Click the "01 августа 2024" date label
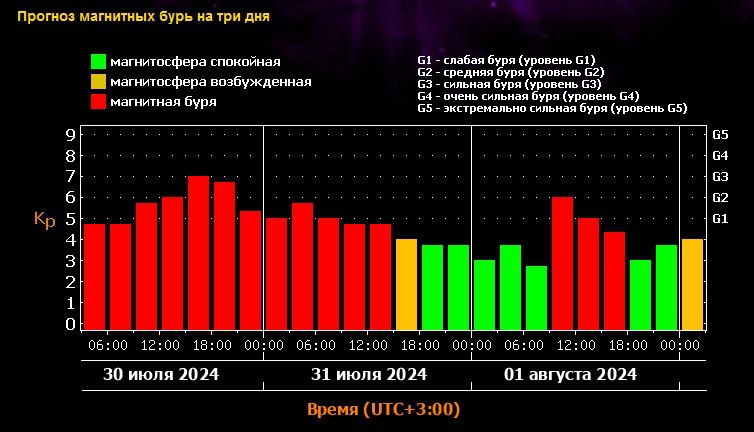Viewport: 754px width, 432px height. tap(570, 375)
